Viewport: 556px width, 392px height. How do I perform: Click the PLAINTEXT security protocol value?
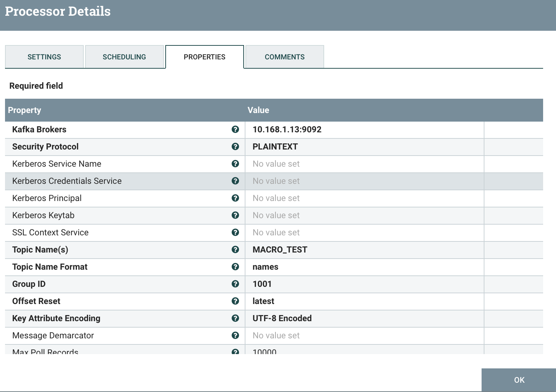tap(275, 147)
